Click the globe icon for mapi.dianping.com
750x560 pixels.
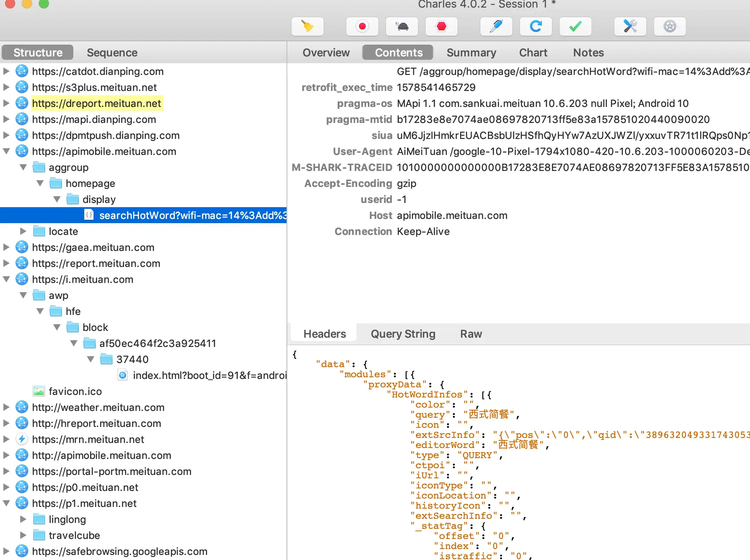[x=22, y=119]
